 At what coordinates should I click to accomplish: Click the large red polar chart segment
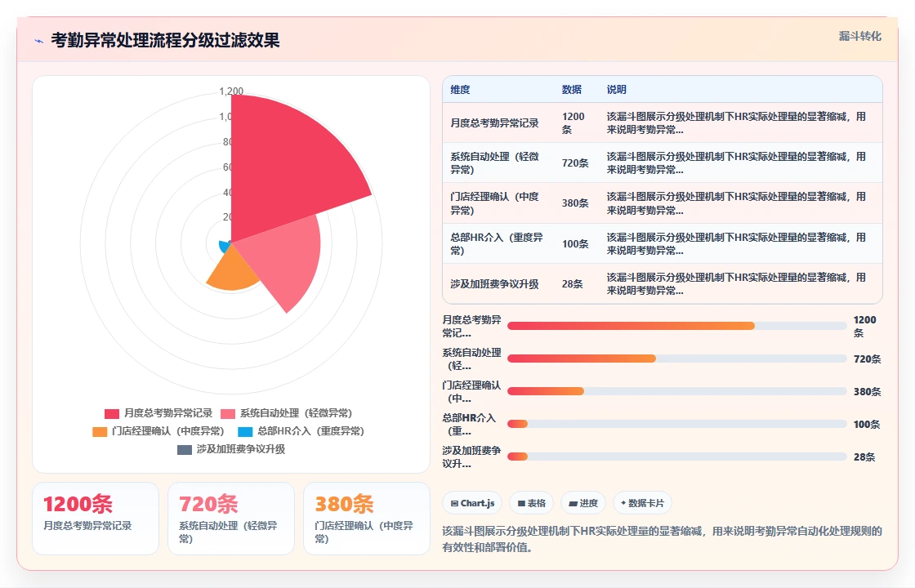pos(286,169)
